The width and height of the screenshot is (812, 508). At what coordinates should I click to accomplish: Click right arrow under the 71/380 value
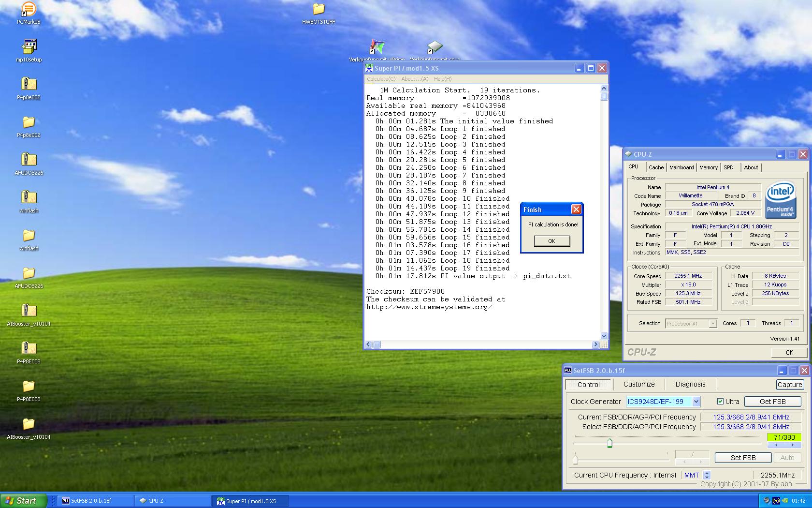(793, 445)
